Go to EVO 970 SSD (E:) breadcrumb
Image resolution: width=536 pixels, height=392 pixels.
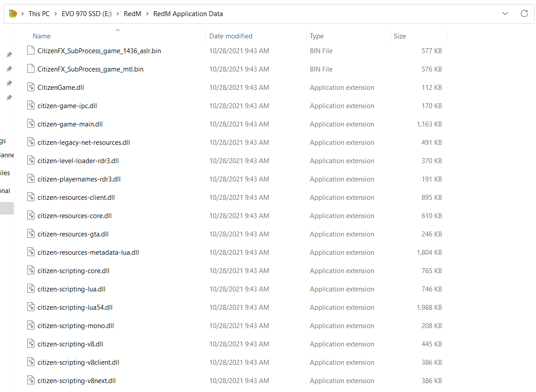pyautogui.click(x=86, y=14)
